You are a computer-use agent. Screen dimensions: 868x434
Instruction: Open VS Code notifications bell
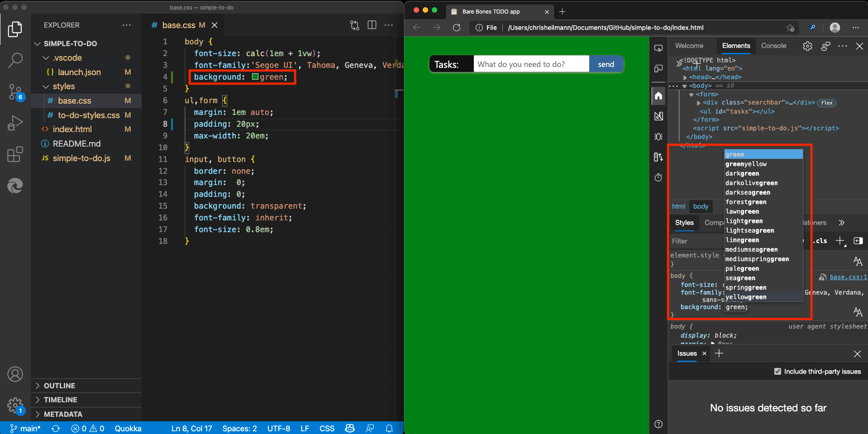pyautogui.click(x=389, y=428)
